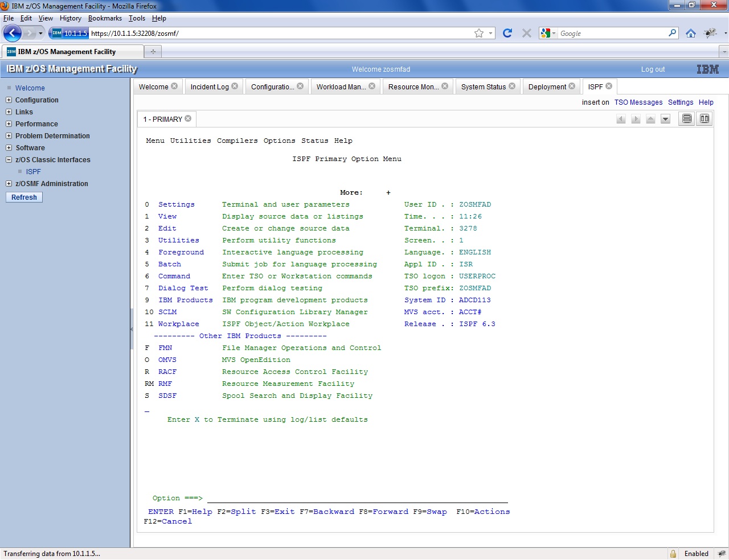
Task: Click the stop loading X icon
Action: [527, 33]
